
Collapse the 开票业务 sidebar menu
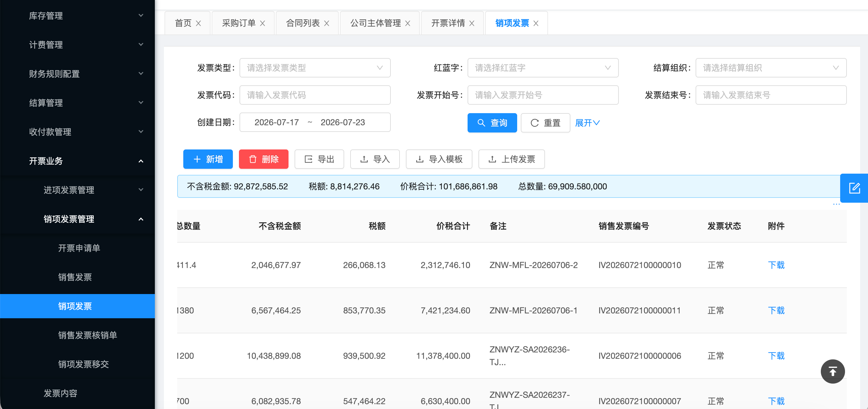tap(77, 161)
